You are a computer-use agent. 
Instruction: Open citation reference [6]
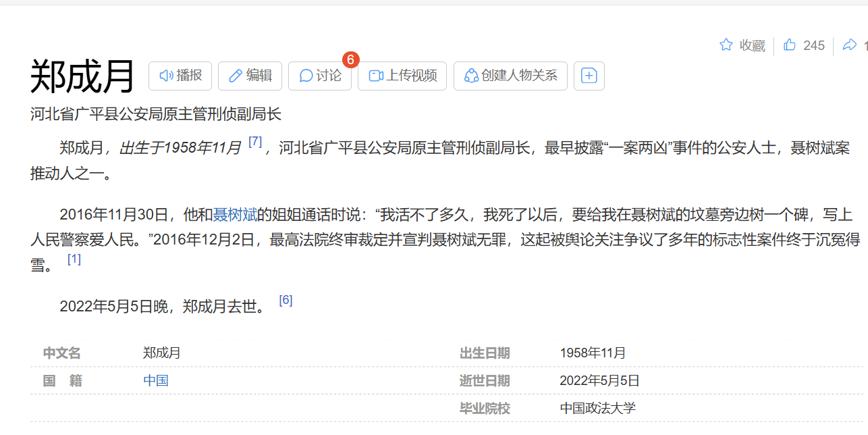click(x=286, y=300)
